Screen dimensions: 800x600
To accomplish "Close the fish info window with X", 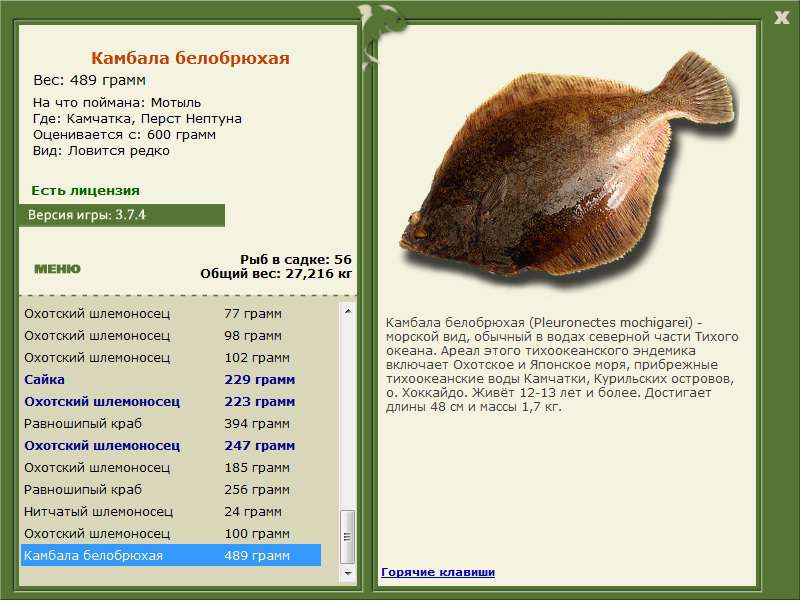I will [781, 18].
